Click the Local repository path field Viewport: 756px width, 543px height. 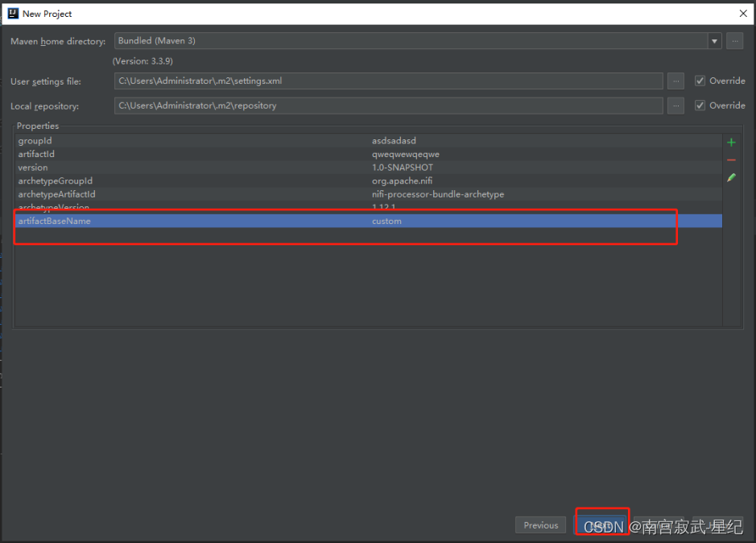(x=389, y=106)
